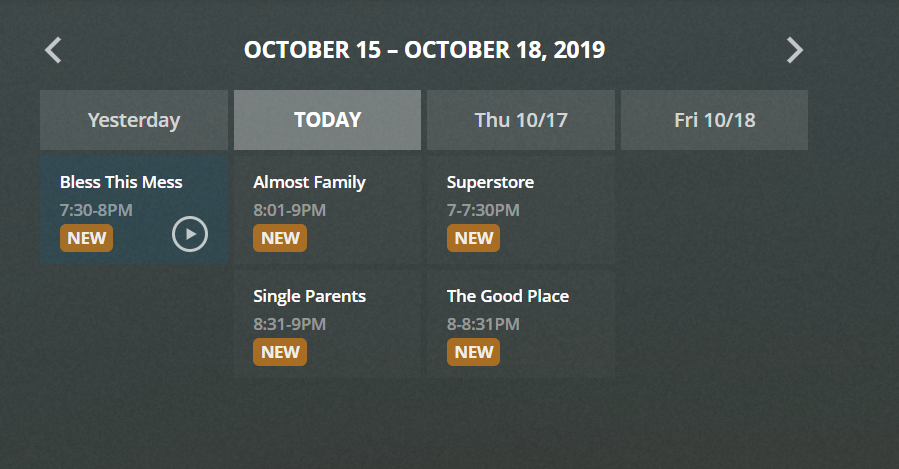Select the Fri 10/18 tab

click(714, 121)
